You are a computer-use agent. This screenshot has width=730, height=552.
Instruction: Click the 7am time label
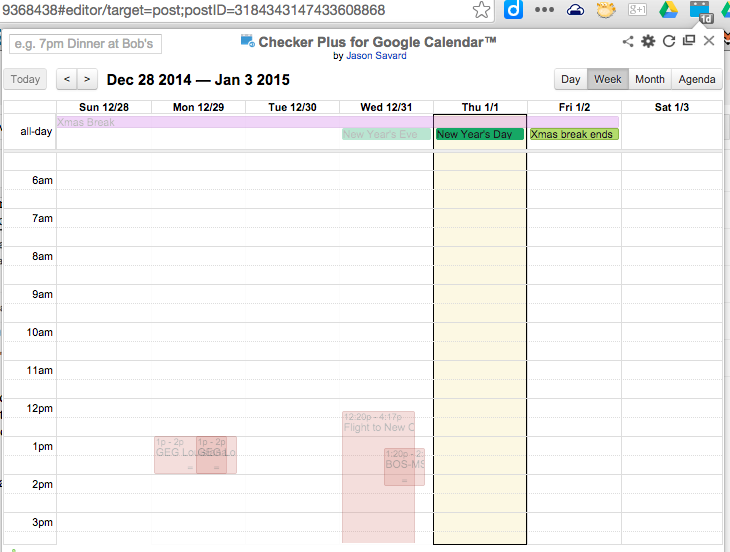[x=42, y=218]
